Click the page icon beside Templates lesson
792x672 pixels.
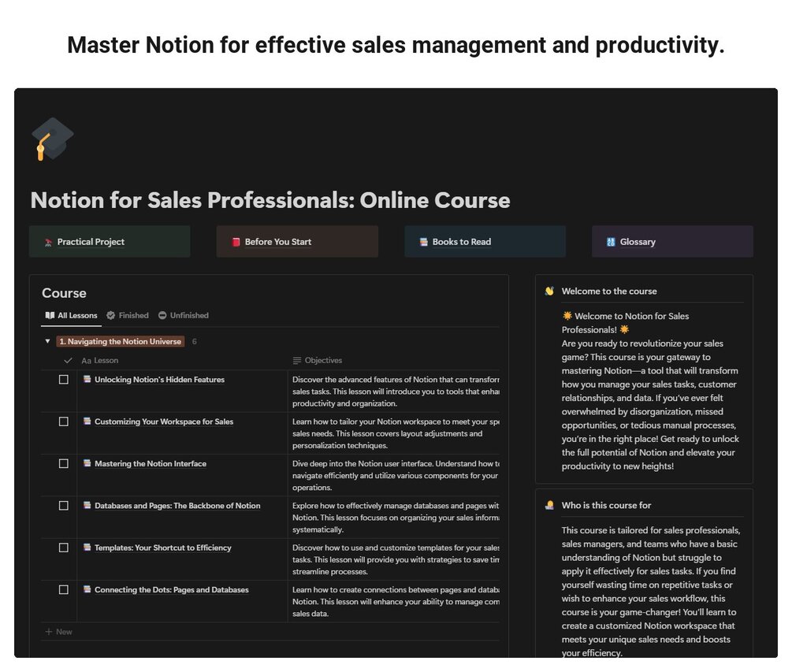point(87,548)
